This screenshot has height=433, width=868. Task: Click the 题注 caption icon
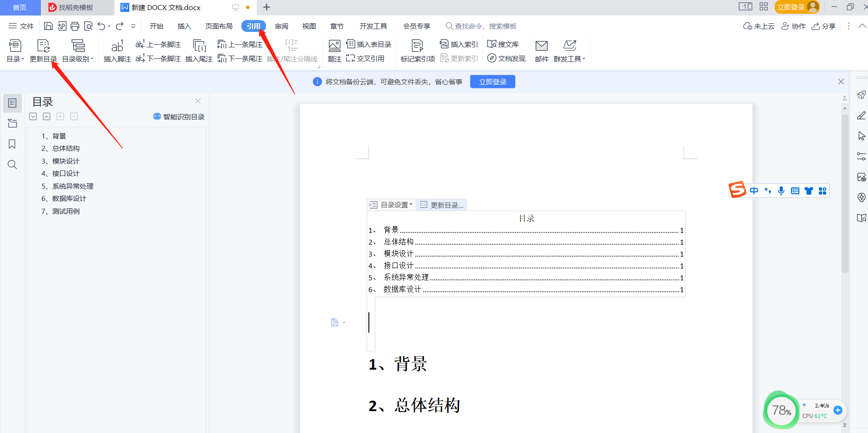click(335, 51)
